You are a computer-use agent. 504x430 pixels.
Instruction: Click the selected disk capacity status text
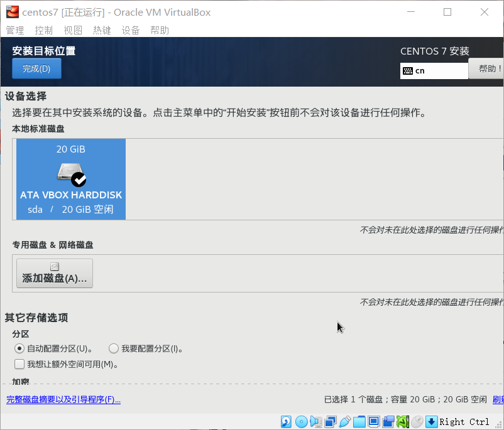point(405,399)
